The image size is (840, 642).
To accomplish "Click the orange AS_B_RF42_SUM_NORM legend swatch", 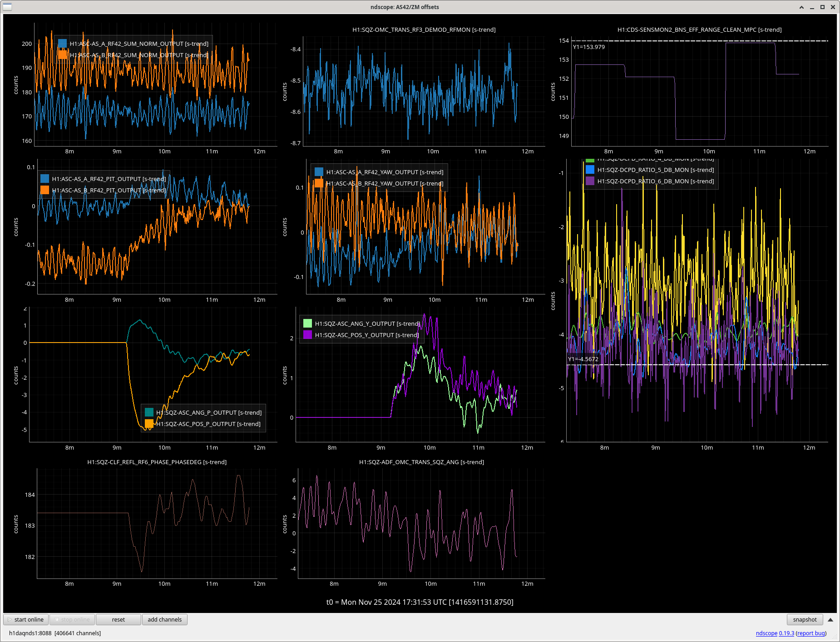I will [x=62, y=55].
